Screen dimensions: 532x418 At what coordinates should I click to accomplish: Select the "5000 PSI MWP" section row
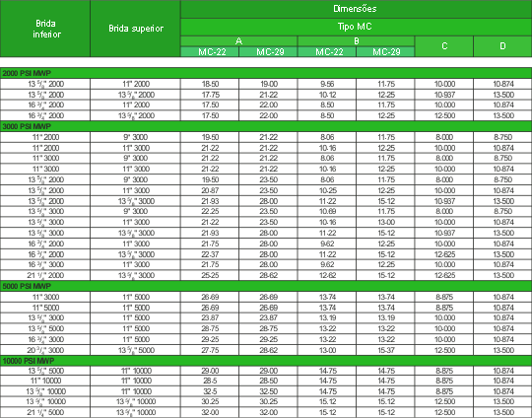coord(266,286)
